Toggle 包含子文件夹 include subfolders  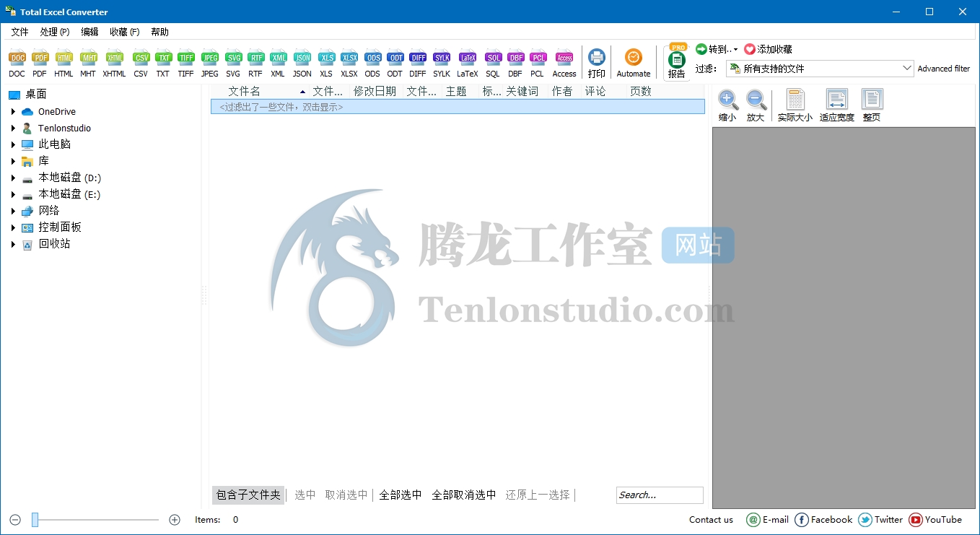coord(248,495)
